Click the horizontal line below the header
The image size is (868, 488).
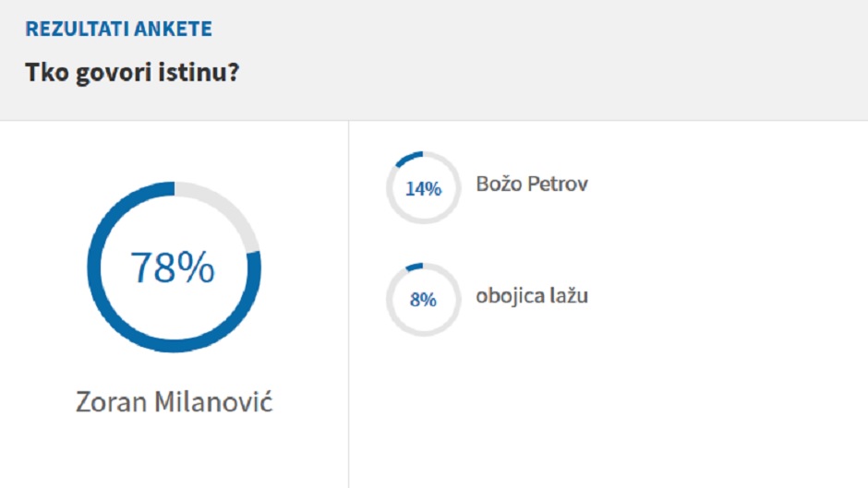[x=554, y=120]
